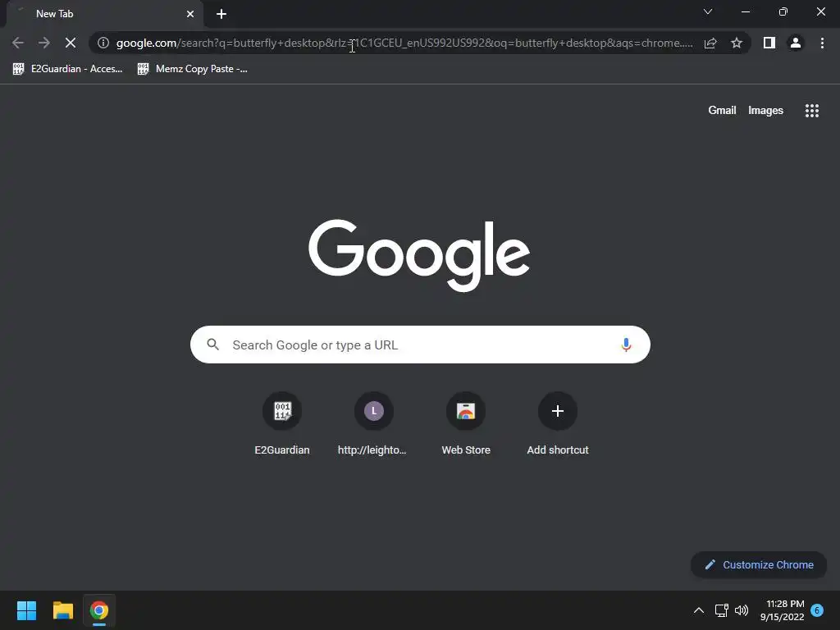Show hidden system tray icons
The image size is (840, 630).
(699, 610)
